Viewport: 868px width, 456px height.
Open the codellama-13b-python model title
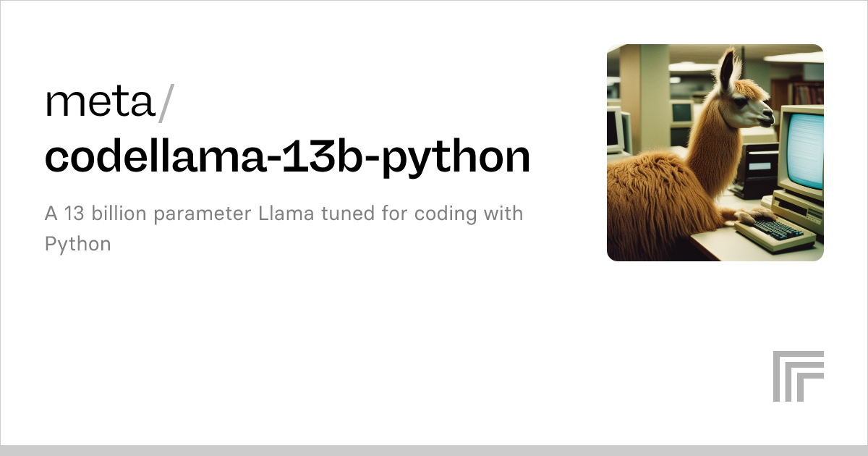pyautogui.click(x=287, y=156)
